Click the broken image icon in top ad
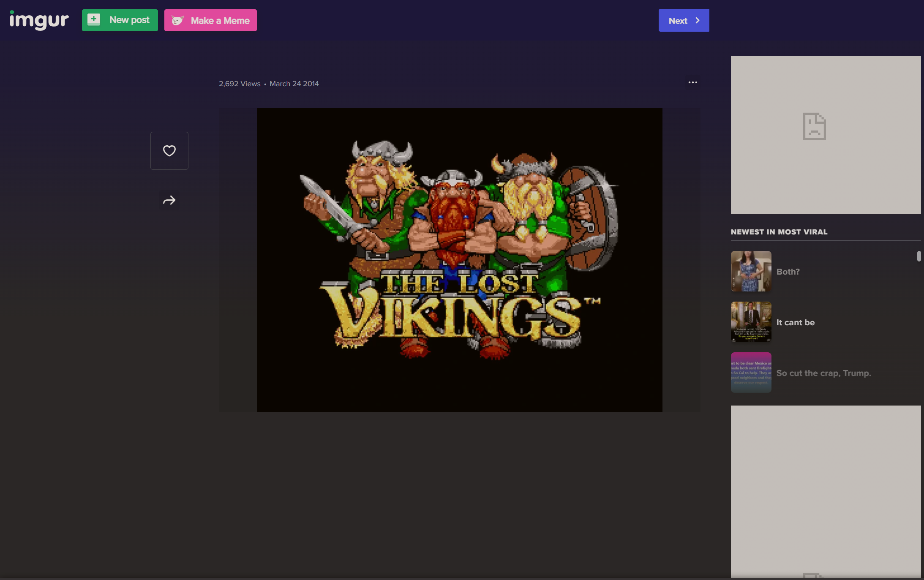Image resolution: width=924 pixels, height=580 pixels. tap(814, 126)
